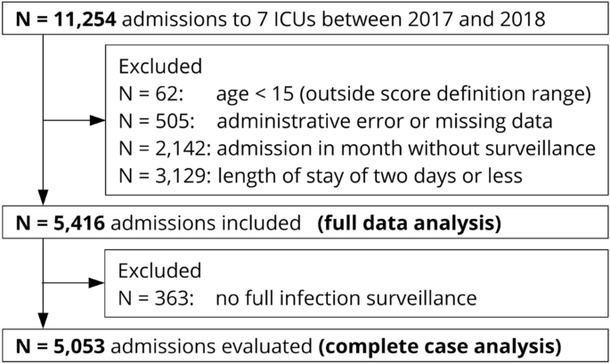Screen dimensions: 610x364
Task: Select the N = 2,142 month without surveillance line
Action: click(357, 149)
